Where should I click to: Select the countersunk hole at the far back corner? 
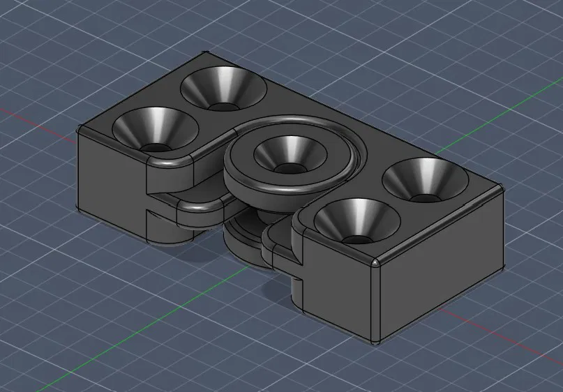click(x=223, y=89)
